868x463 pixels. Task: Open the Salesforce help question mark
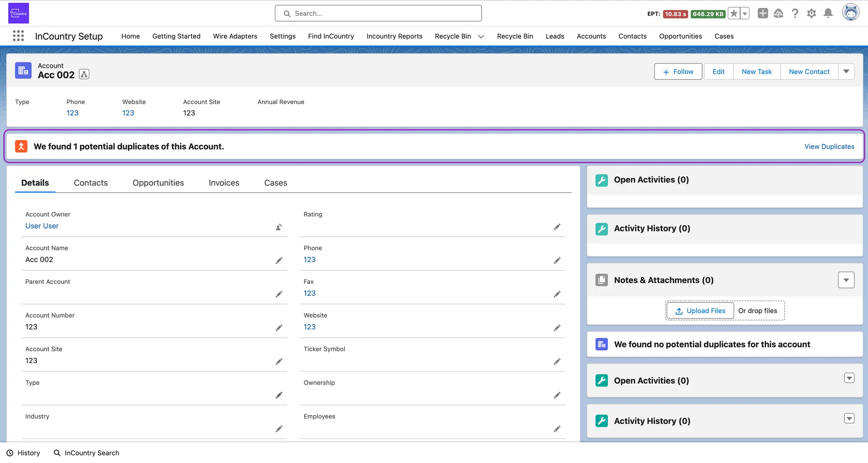(x=795, y=13)
